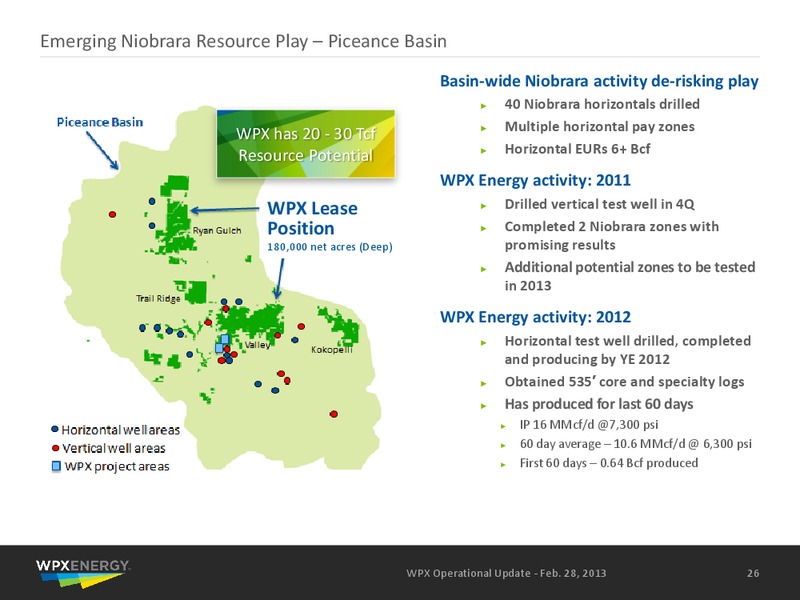This screenshot has height=600, width=800.
Task: Click the 'Ryan Gulch' map label
Action: (217, 231)
